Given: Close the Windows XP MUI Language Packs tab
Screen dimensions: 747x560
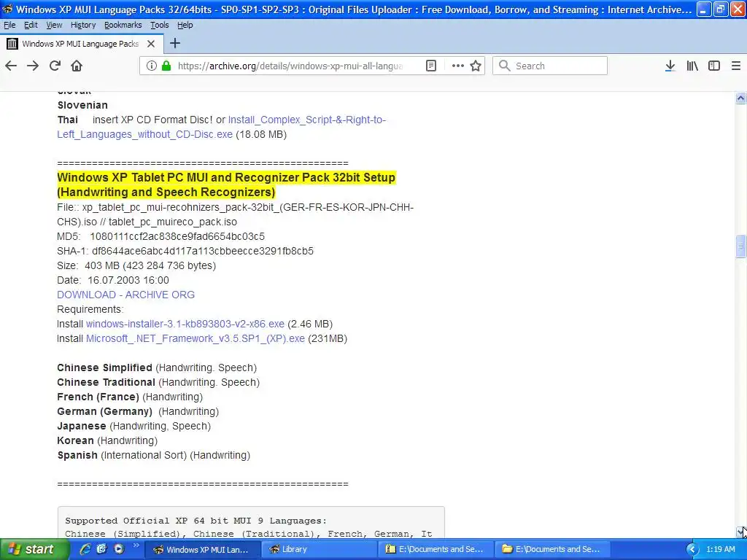Looking at the screenshot, I should 151,44.
